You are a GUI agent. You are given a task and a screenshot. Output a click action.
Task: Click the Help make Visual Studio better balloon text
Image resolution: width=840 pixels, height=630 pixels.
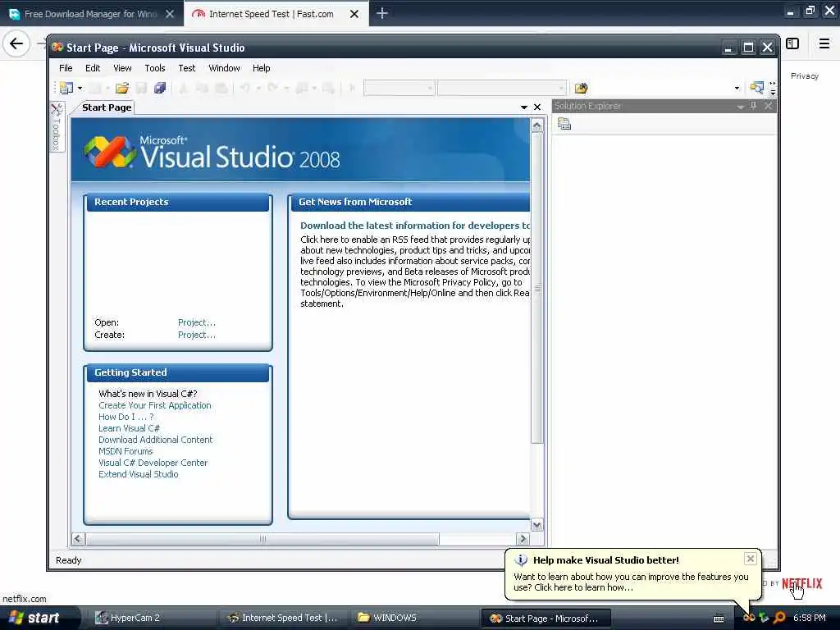click(x=631, y=582)
